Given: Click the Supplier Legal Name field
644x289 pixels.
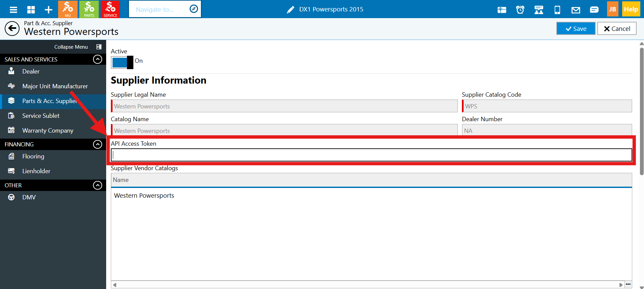Looking at the screenshot, I should (x=284, y=106).
